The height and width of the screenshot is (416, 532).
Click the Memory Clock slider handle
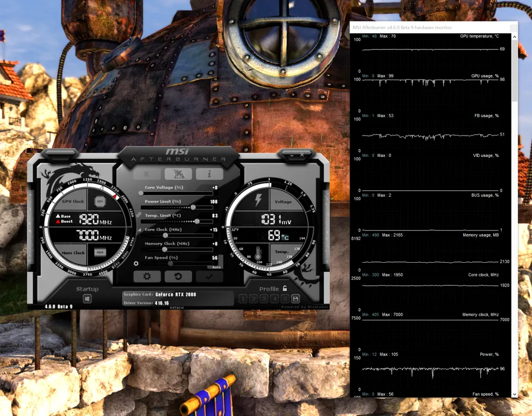click(165, 250)
